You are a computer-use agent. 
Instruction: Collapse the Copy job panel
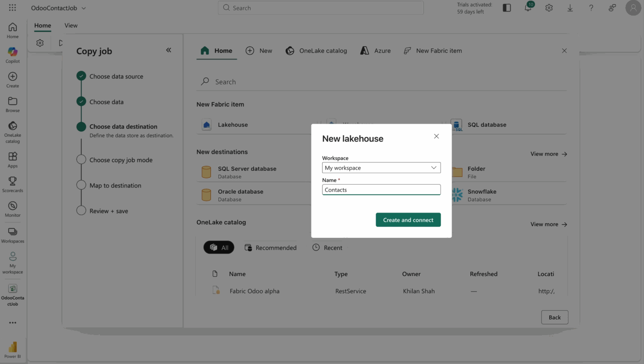(x=168, y=50)
